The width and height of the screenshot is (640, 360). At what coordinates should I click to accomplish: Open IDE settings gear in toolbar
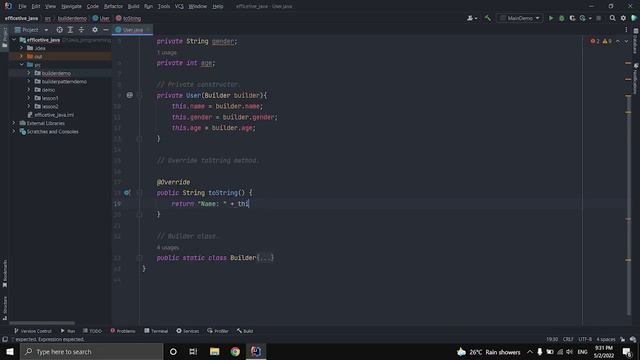pos(623,18)
